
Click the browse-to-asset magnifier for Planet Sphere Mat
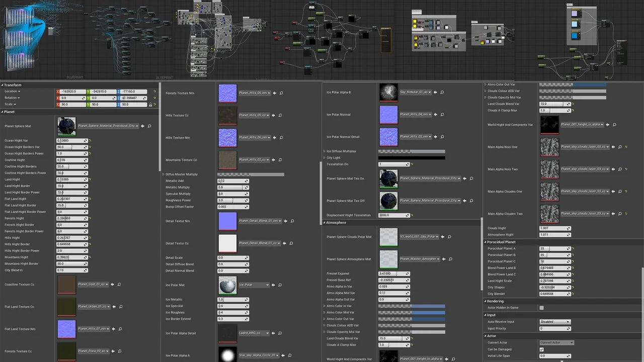click(x=149, y=126)
